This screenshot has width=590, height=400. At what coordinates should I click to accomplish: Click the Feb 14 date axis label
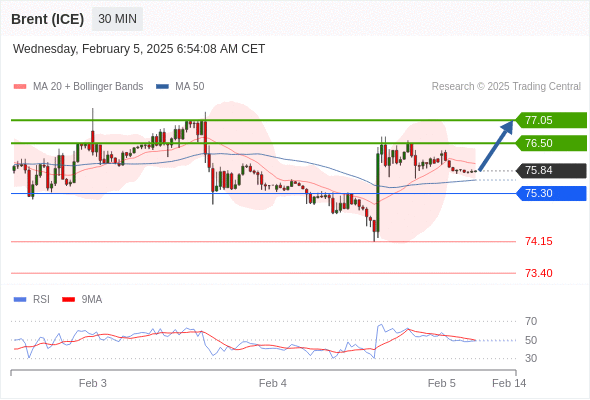[x=509, y=383]
